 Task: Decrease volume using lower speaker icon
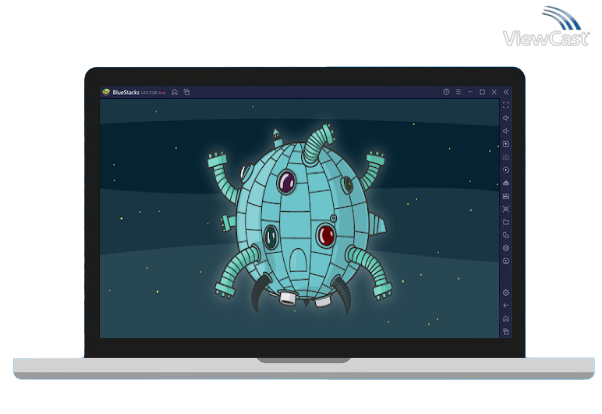coord(506,131)
